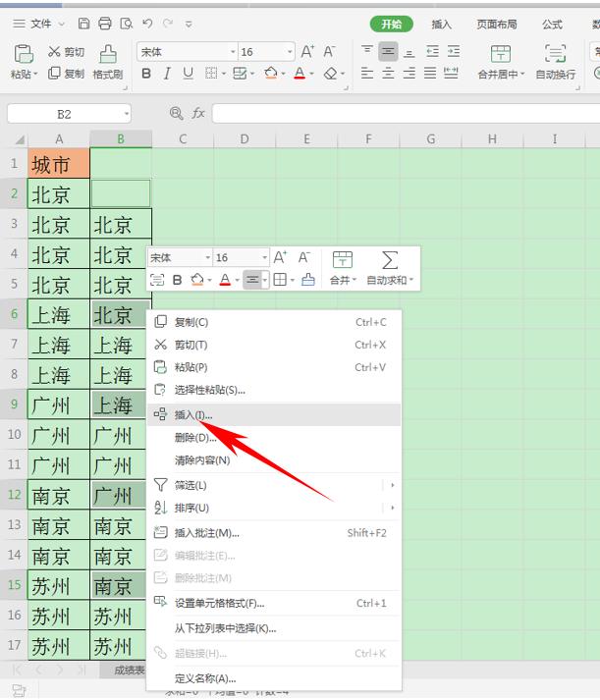Screen dimensions: 600x700
Task: Click the ribbon fill color bucket
Action: [x=270, y=74]
